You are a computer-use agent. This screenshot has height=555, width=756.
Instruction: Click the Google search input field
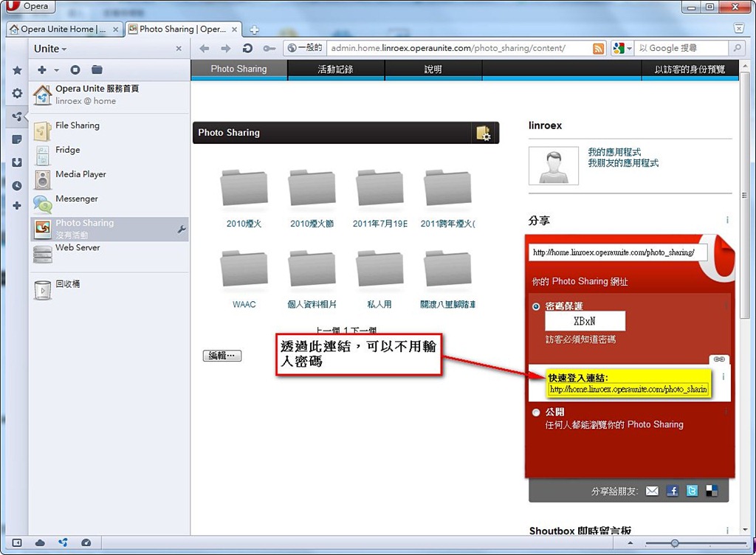tap(681, 48)
